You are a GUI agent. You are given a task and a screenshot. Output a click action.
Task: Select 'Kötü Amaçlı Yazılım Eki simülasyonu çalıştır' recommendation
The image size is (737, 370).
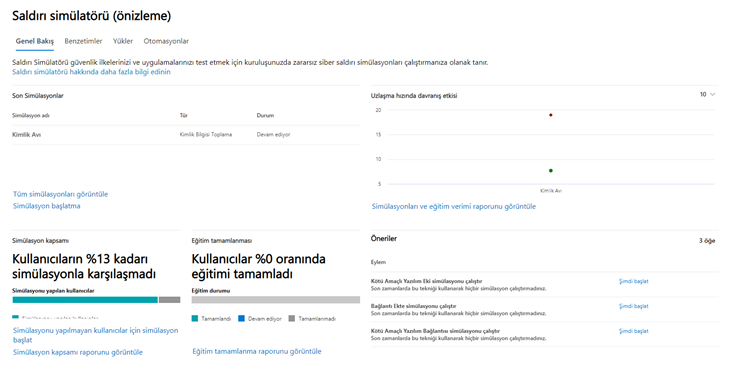tap(426, 281)
